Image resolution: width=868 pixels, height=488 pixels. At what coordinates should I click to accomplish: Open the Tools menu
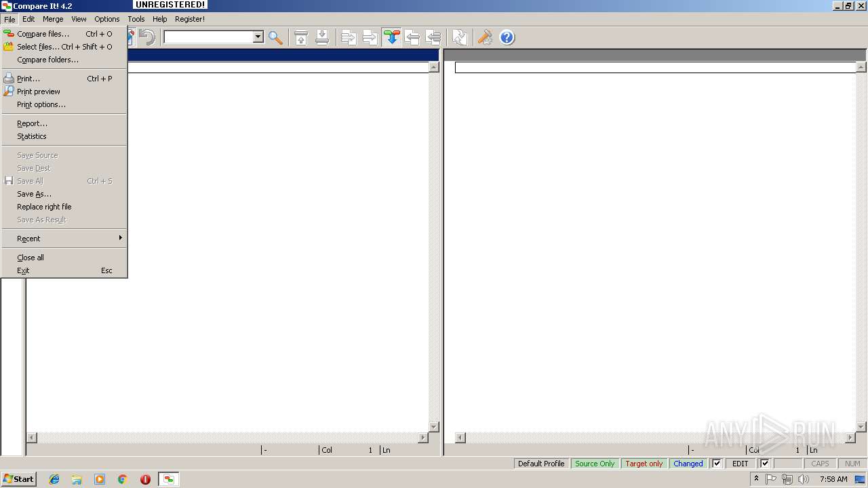point(136,19)
